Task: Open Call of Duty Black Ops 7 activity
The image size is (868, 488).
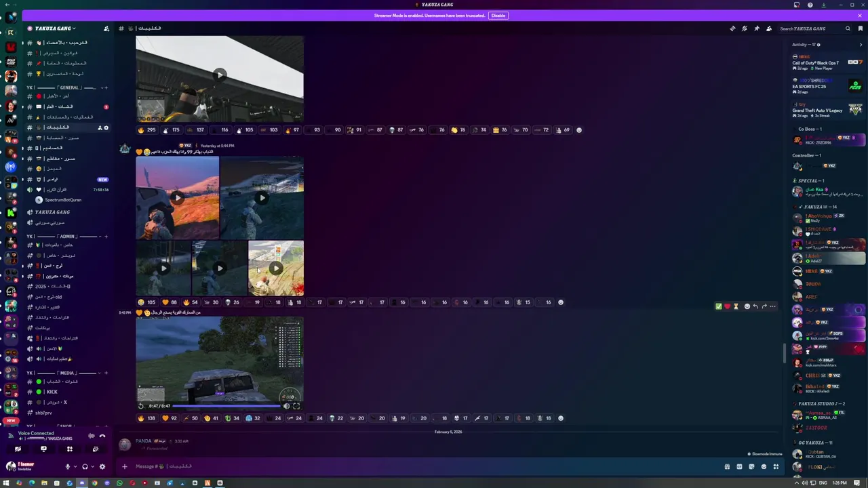Action: (827, 63)
